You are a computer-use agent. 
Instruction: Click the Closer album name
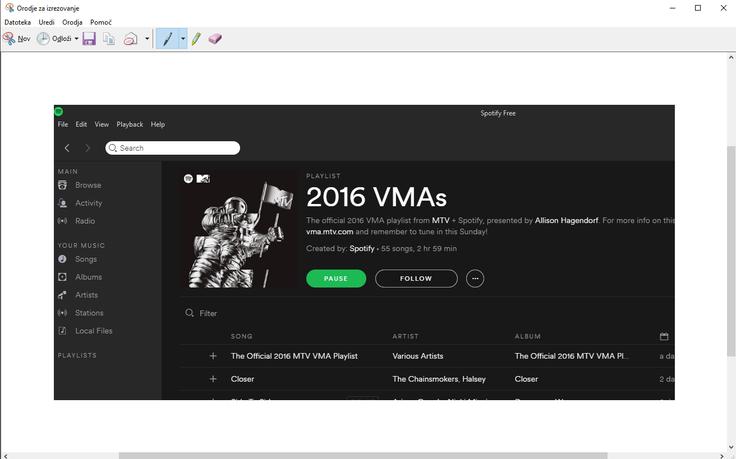pos(526,379)
